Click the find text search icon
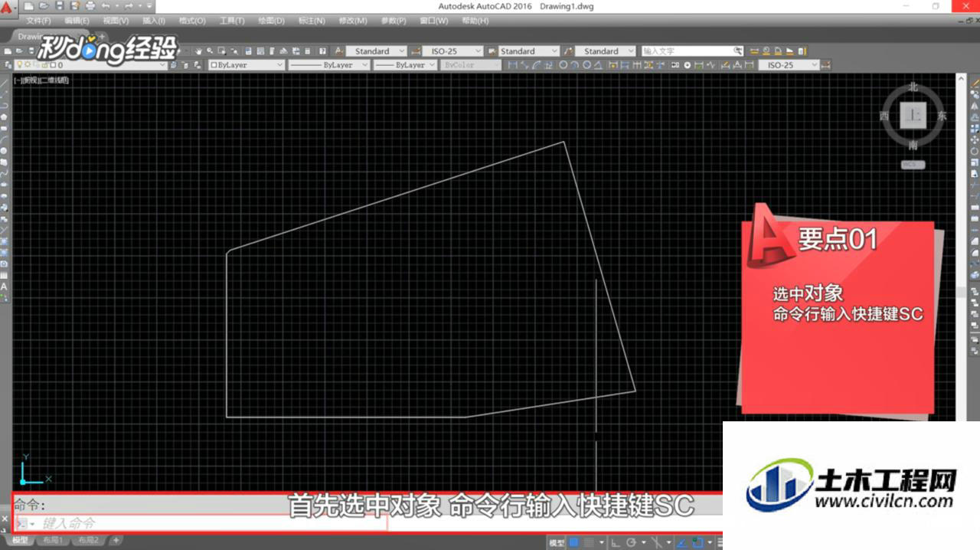Screen dimensions: 980x550 point(737,51)
